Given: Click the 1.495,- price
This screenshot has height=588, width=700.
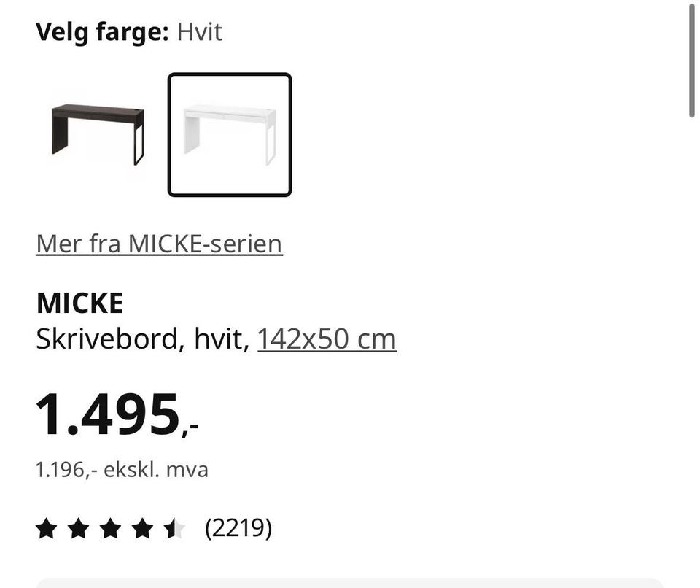Looking at the screenshot, I should coord(117,415).
